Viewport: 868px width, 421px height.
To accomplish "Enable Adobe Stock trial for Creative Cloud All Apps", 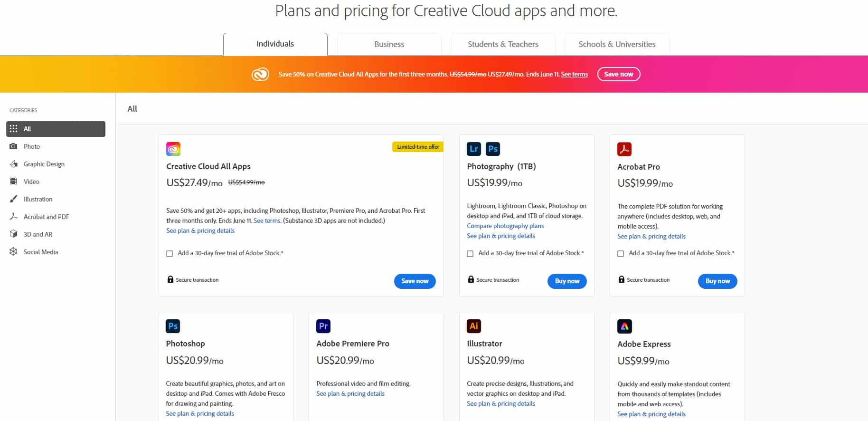I will click(x=170, y=254).
